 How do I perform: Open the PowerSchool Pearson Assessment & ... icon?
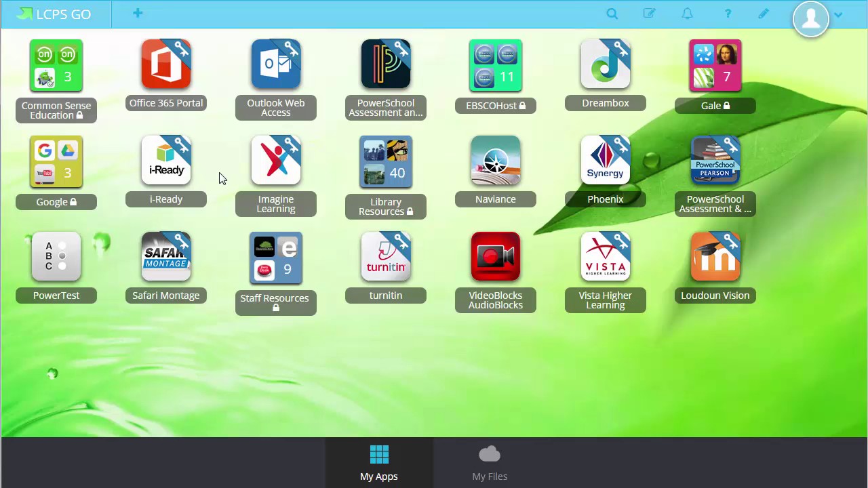715,161
